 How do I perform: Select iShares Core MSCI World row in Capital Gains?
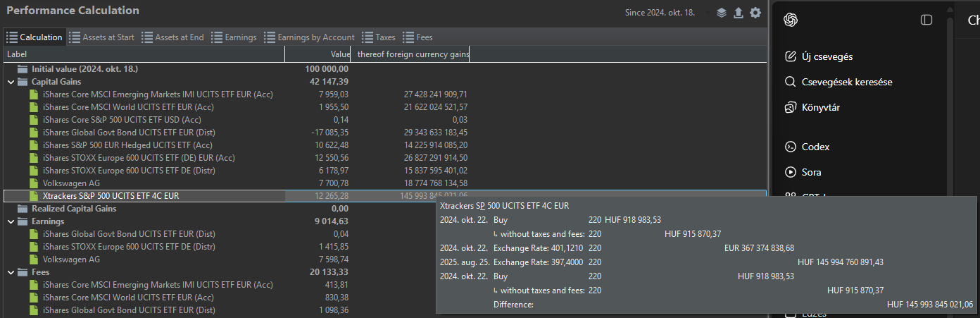point(384,107)
